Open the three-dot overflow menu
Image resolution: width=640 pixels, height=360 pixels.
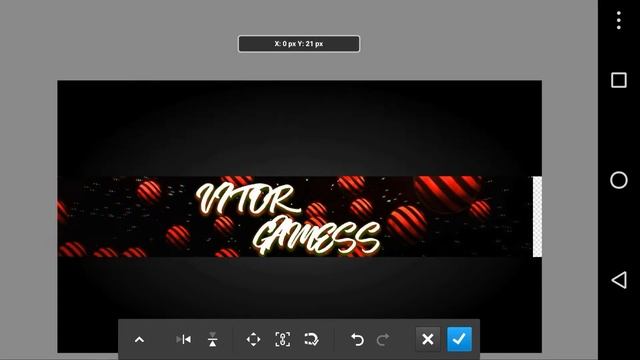(x=619, y=20)
